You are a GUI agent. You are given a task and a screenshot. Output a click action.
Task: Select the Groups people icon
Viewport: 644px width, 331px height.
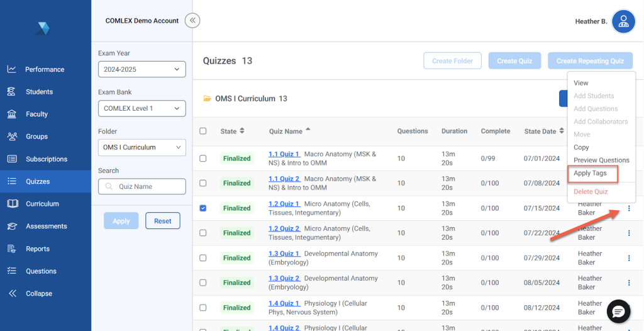tap(11, 137)
